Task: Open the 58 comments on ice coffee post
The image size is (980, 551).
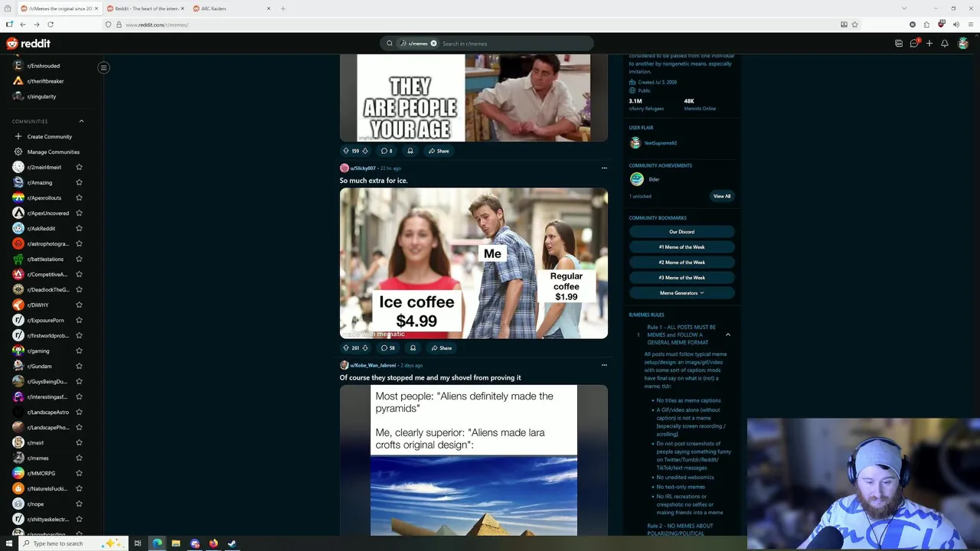Action: [388, 348]
